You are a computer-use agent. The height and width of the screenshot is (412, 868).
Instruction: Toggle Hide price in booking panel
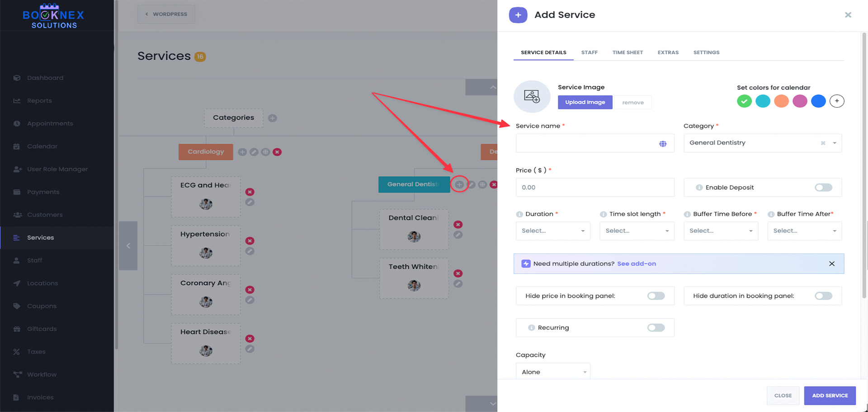point(656,296)
